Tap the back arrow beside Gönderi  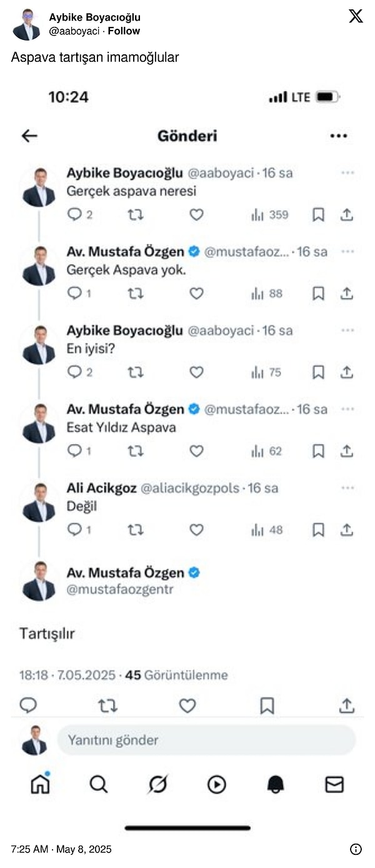pyautogui.click(x=29, y=136)
